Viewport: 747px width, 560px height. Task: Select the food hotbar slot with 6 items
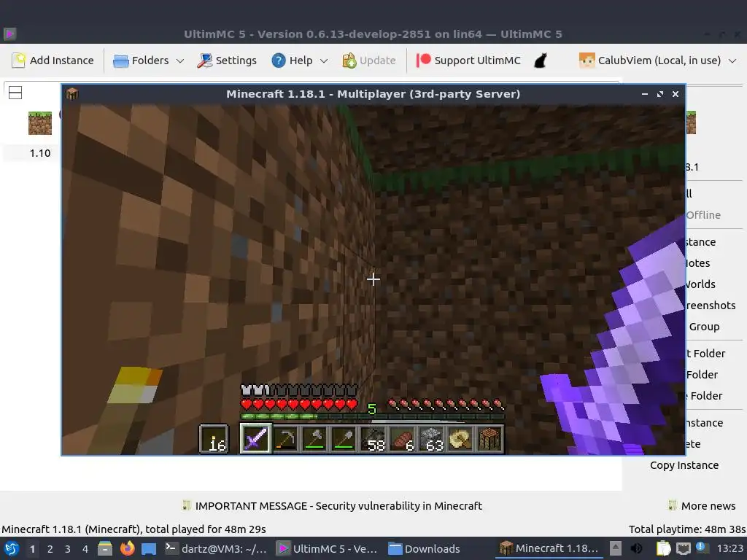coord(402,438)
